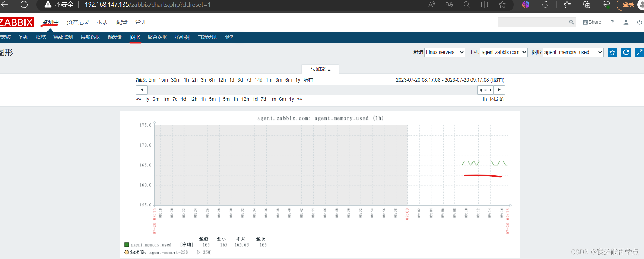This screenshot has height=259, width=644.
Task: Click the memory usage graph image
Action: pos(320,184)
